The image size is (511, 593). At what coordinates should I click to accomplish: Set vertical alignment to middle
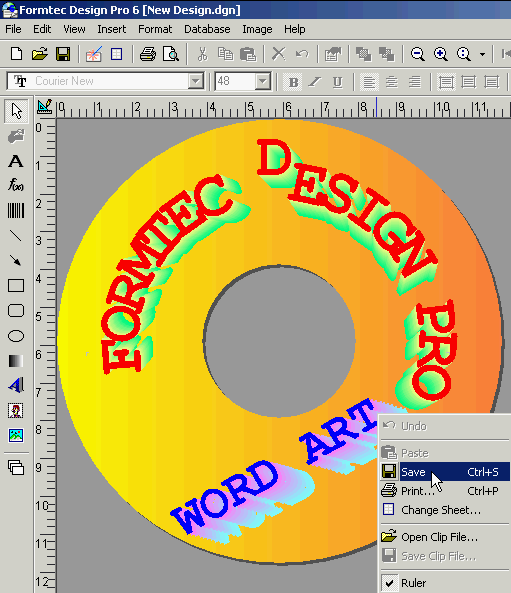click(x=469, y=82)
